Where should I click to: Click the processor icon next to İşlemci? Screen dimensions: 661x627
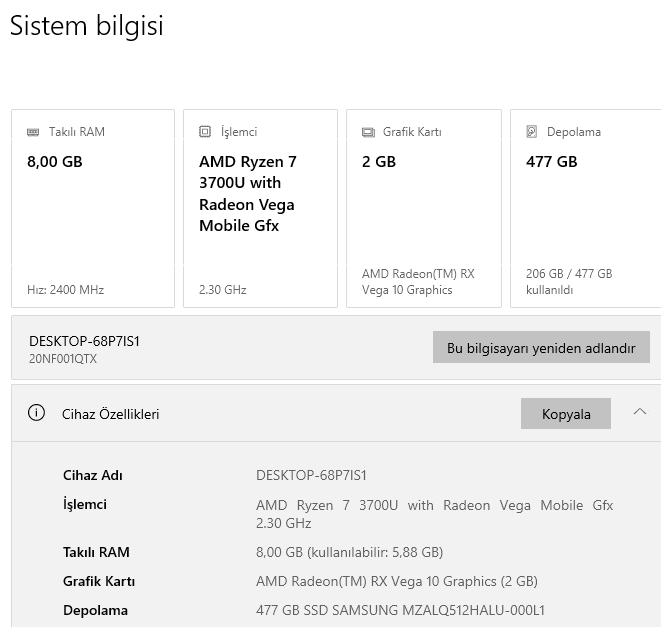click(x=205, y=132)
